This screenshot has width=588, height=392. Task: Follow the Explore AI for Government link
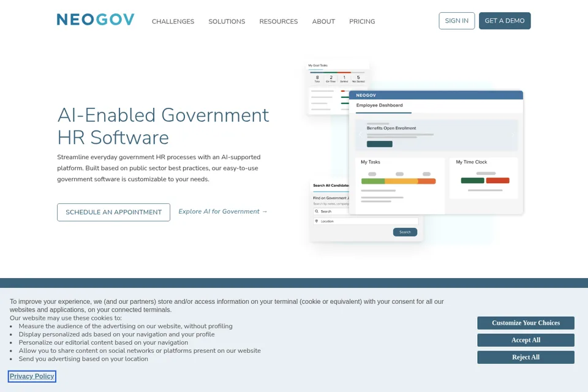pos(223,211)
